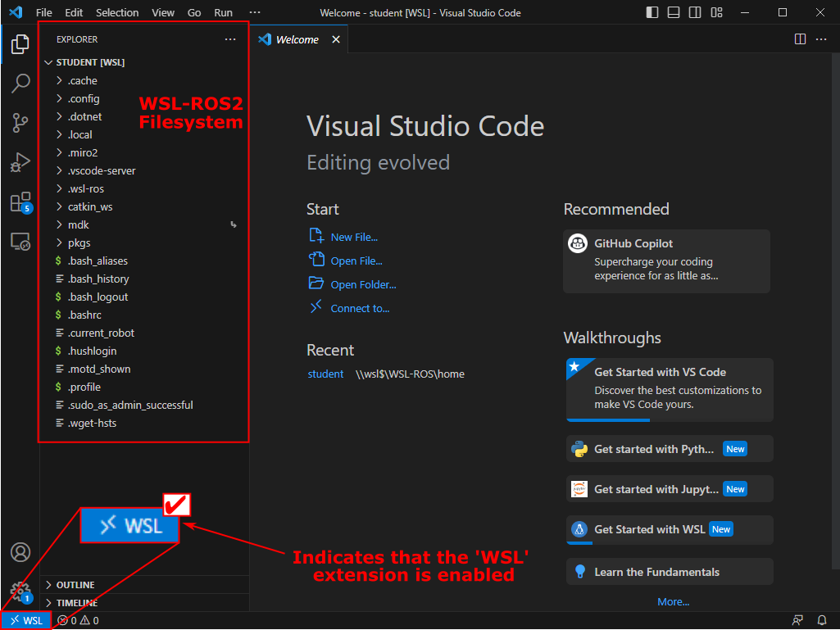Open Get started with Python walkthrough
Image resolution: width=840 pixels, height=630 pixels.
pyautogui.click(x=670, y=449)
